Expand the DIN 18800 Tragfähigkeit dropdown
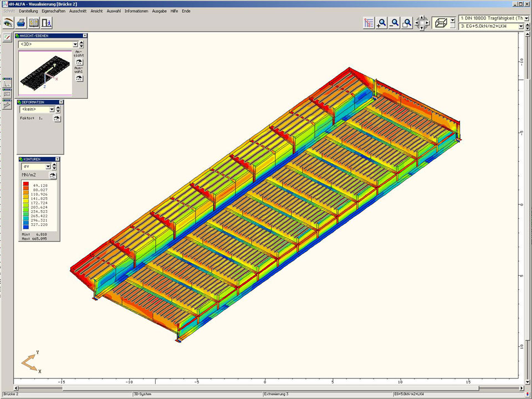Screen dimensions: 532x399 click(x=526, y=18)
